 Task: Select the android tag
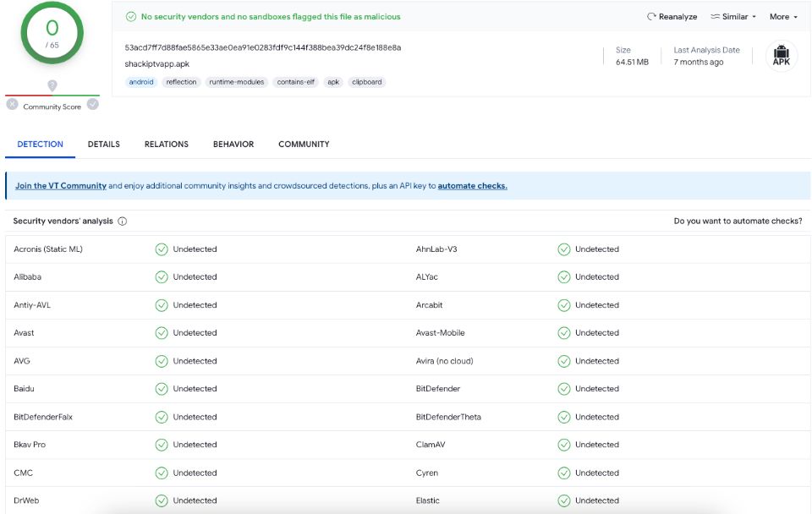click(x=141, y=82)
